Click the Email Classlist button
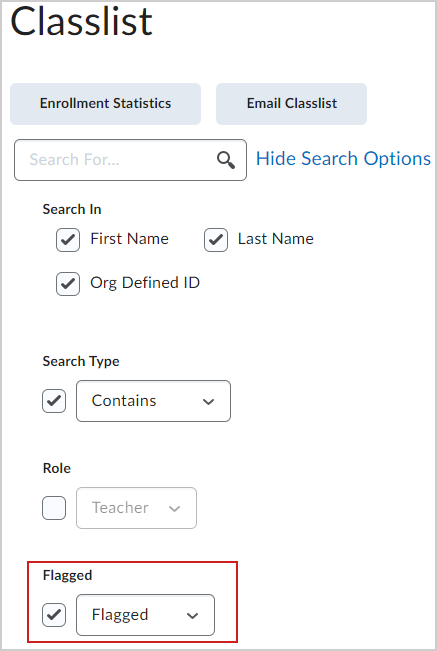Image resolution: width=437 pixels, height=651 pixels. [291, 103]
